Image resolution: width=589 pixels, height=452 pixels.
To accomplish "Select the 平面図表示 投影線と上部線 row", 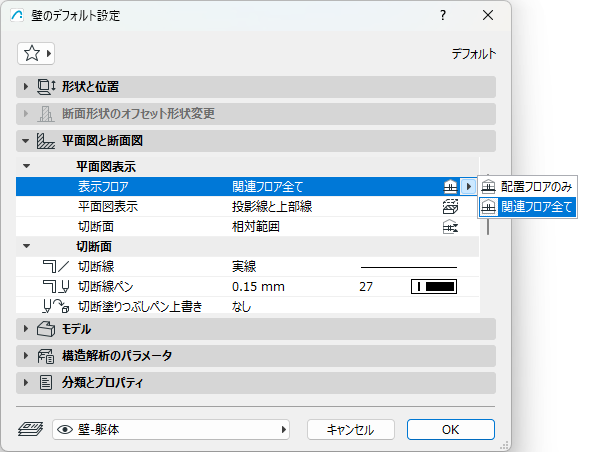I will click(248, 207).
